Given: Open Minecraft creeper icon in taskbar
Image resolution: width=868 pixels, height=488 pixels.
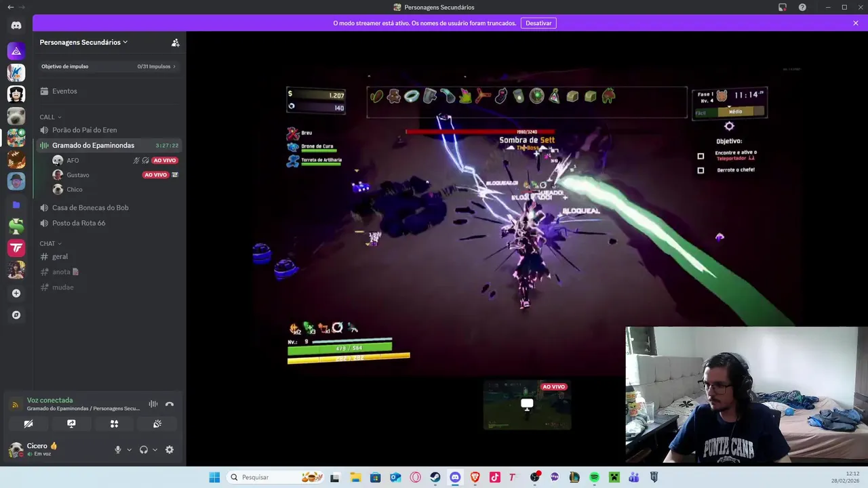Looking at the screenshot, I should 614,477.
